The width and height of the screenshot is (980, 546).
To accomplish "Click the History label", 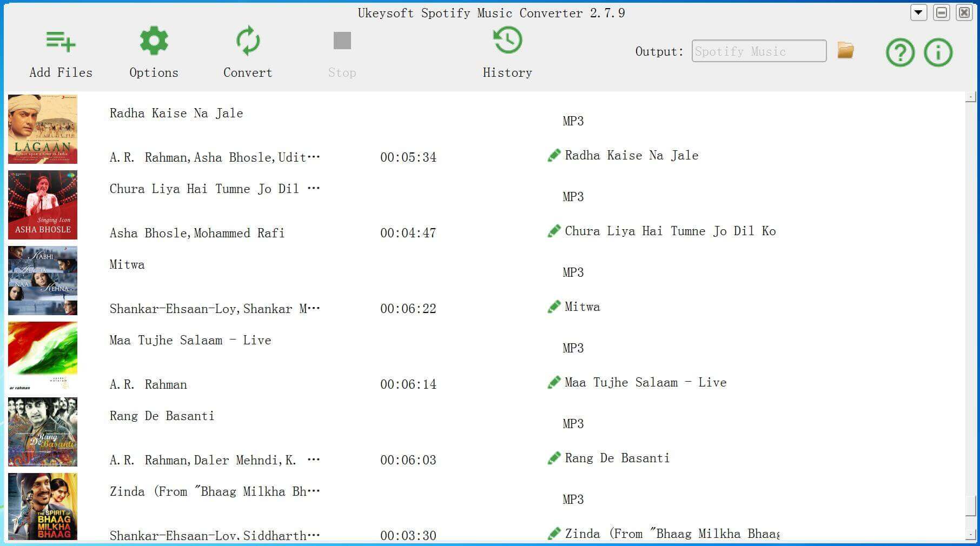I will point(507,72).
